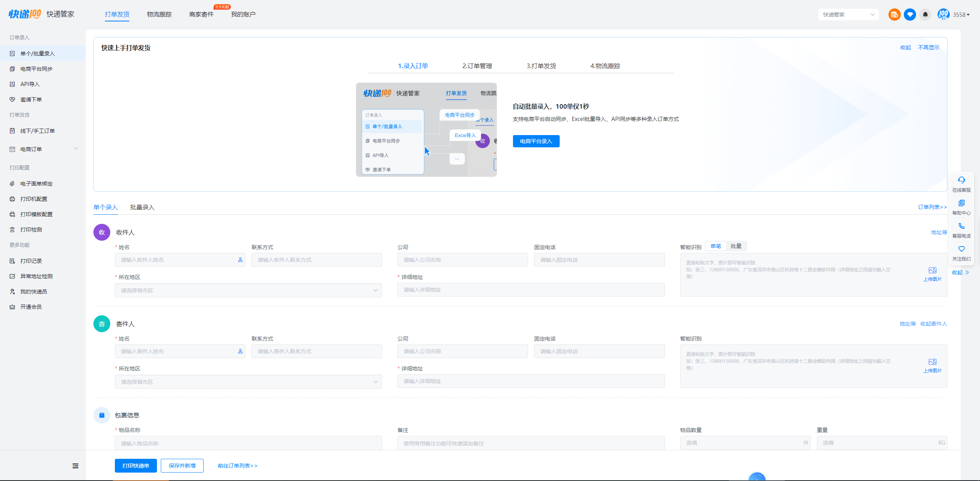The height and width of the screenshot is (481, 980).
Task: Click upload image icon in recipient smart recognition
Action: [x=932, y=271]
